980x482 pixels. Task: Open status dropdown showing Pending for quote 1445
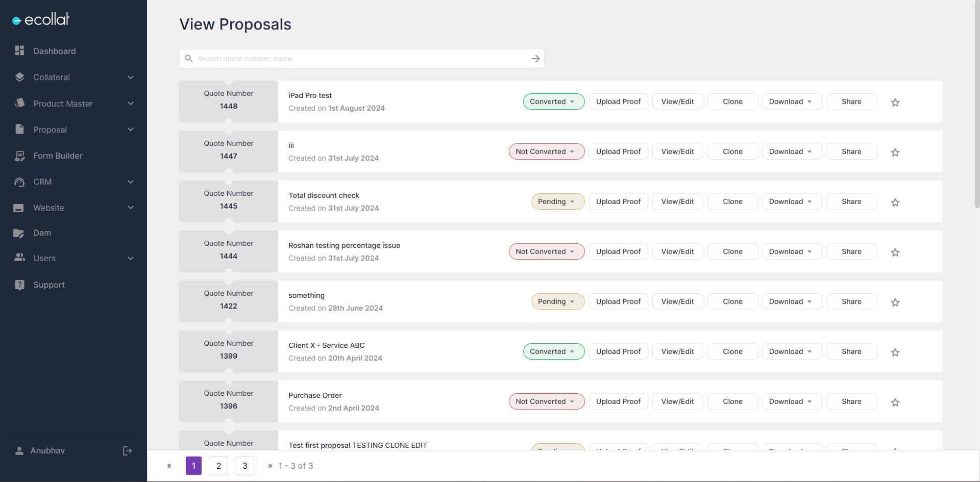(557, 201)
